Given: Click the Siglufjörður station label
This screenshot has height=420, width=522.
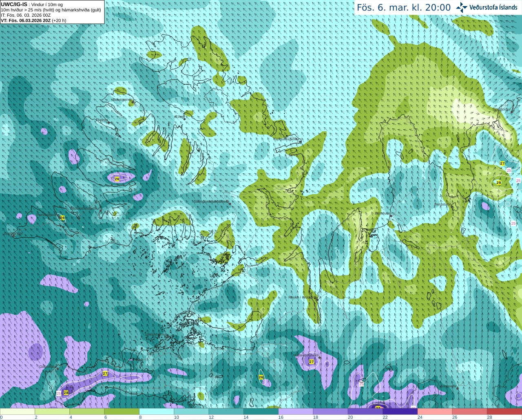Looking at the screenshot, I should click(x=502, y=109).
